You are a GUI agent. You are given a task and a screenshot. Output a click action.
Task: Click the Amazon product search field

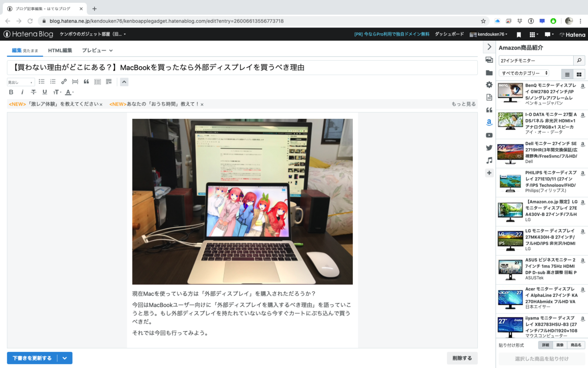point(536,60)
